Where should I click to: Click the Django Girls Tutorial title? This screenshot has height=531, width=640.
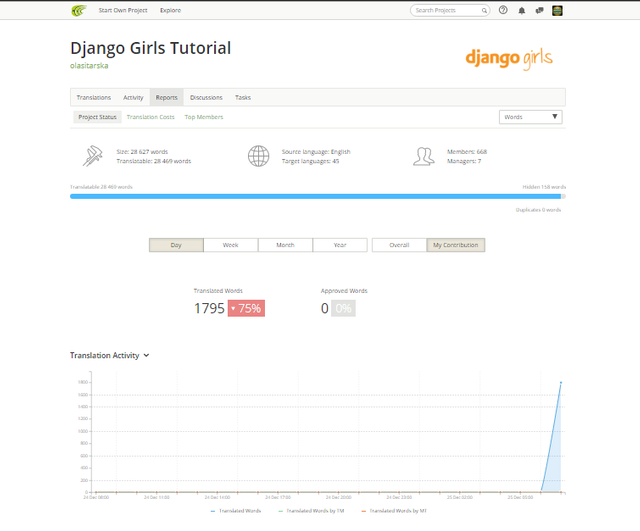(x=151, y=48)
